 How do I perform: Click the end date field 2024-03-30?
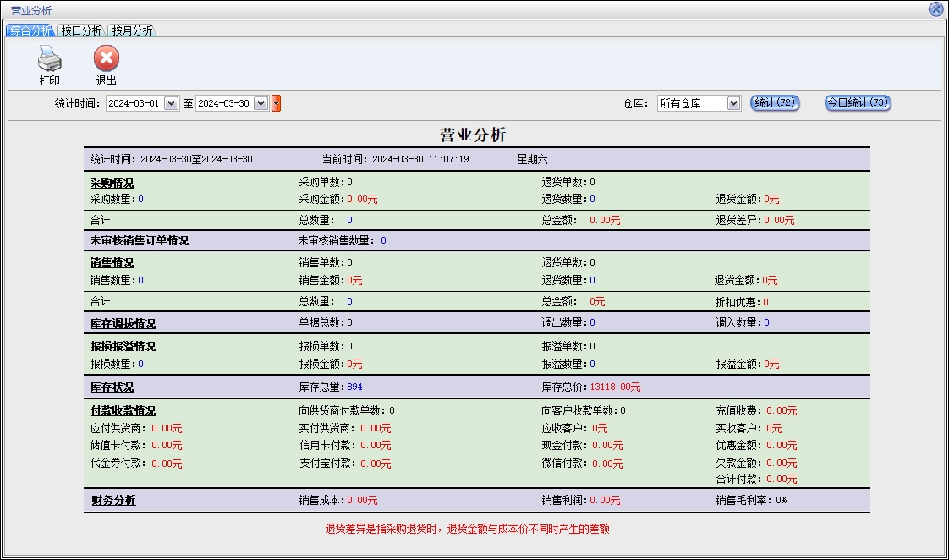[x=223, y=103]
